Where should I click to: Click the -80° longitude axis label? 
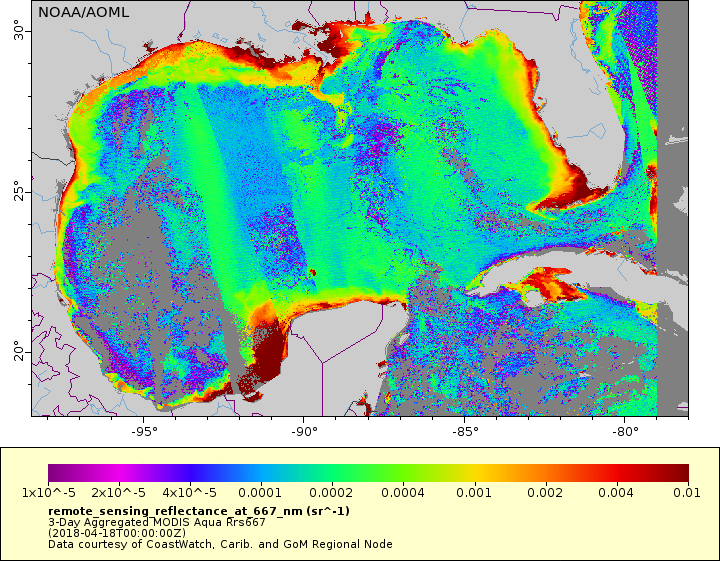click(625, 432)
